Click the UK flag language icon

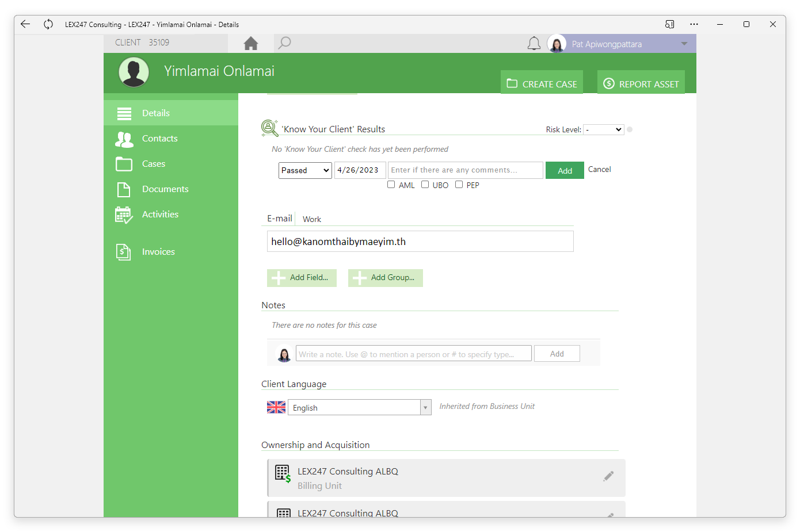pyautogui.click(x=276, y=407)
